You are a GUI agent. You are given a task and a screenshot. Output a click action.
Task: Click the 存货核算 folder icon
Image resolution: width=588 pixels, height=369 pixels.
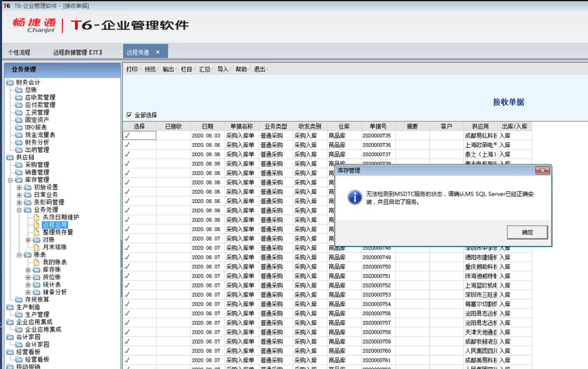[19, 299]
